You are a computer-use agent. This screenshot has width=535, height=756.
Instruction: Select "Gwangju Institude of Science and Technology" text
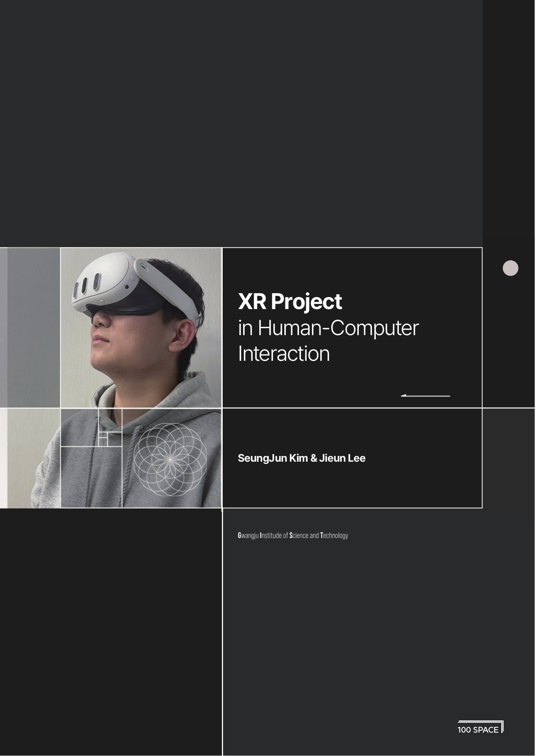tap(293, 535)
